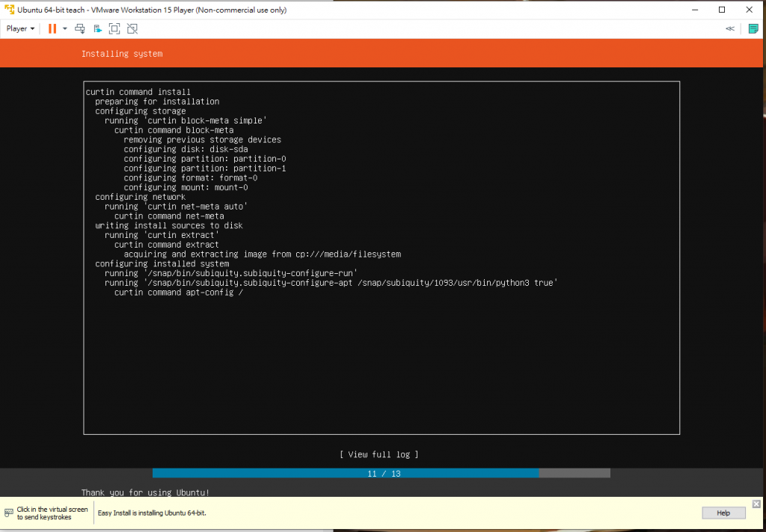Dismiss the Easy Install notification bar

pyautogui.click(x=756, y=504)
